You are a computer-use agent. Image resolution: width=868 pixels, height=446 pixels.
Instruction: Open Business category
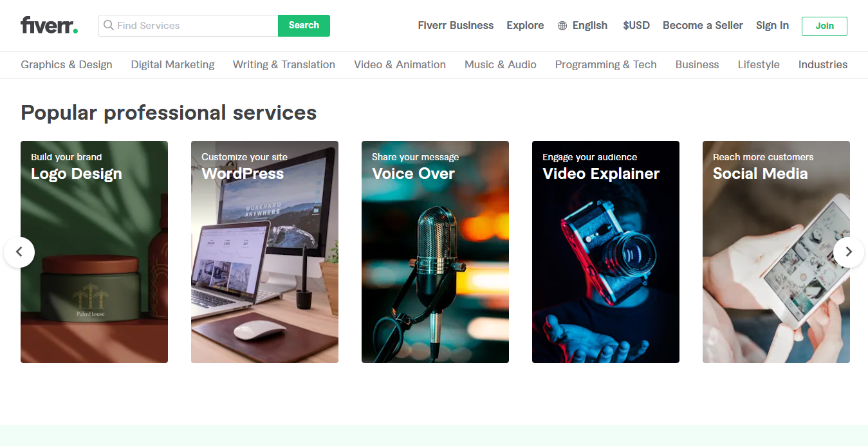coord(697,64)
